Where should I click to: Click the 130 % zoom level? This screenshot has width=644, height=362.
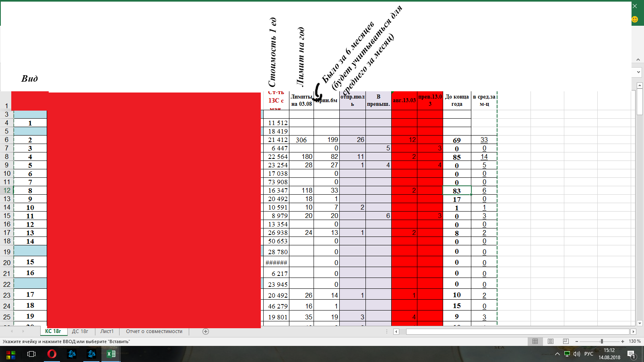(635, 341)
